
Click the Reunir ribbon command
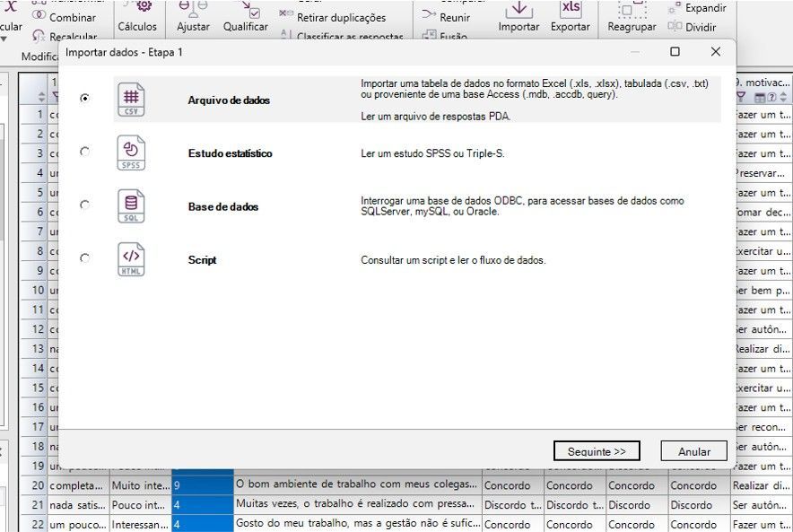point(446,17)
